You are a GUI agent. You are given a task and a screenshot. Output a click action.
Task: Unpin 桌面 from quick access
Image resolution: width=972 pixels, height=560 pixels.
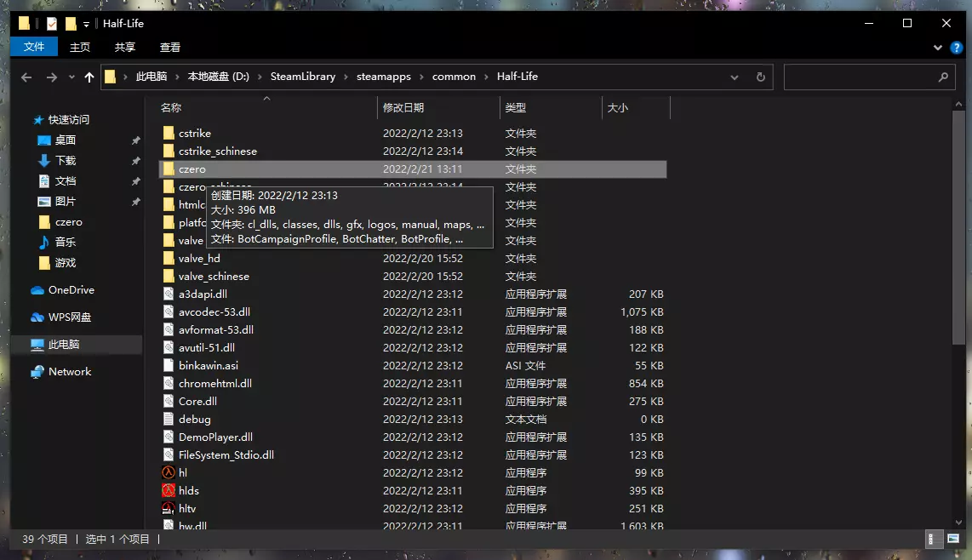click(136, 140)
